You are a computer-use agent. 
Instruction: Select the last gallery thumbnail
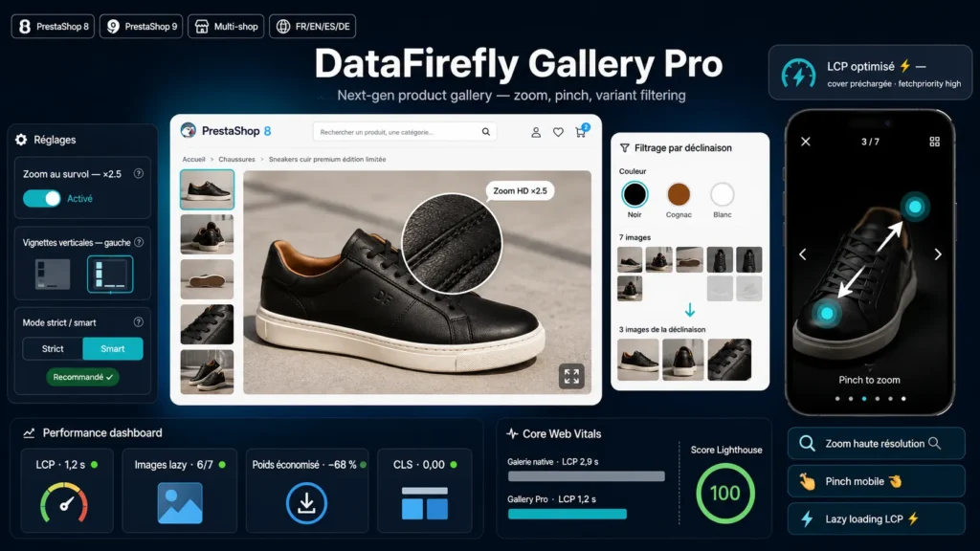pos(207,371)
